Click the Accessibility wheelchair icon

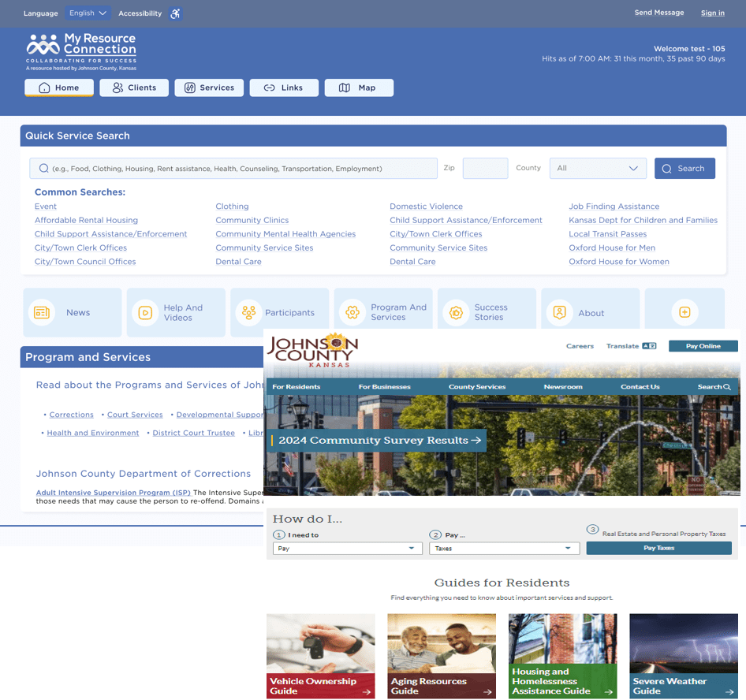175,13
